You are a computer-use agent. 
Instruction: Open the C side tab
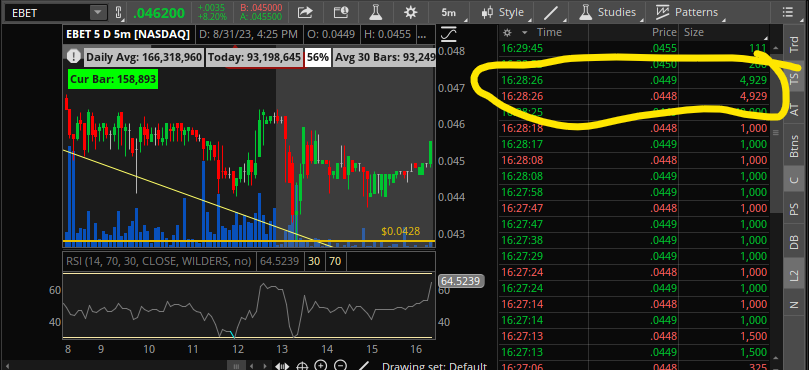(795, 180)
